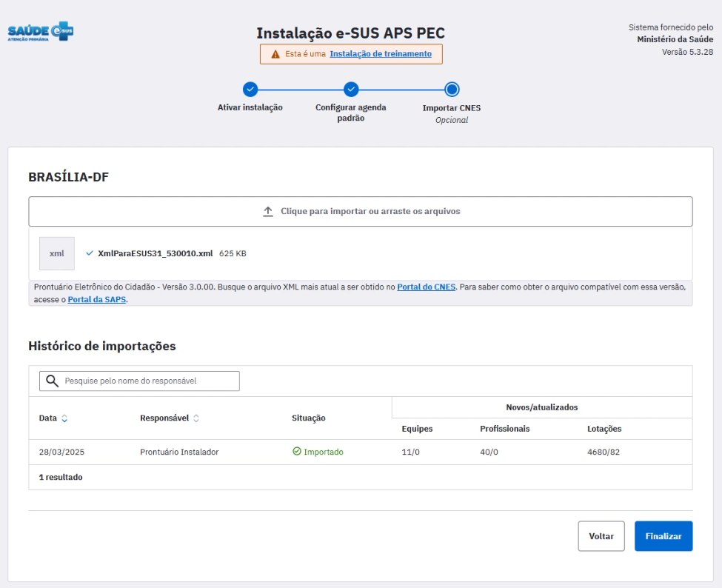722x588 pixels.
Task: Click the xml file type thumbnail
Action: pyautogui.click(x=56, y=253)
